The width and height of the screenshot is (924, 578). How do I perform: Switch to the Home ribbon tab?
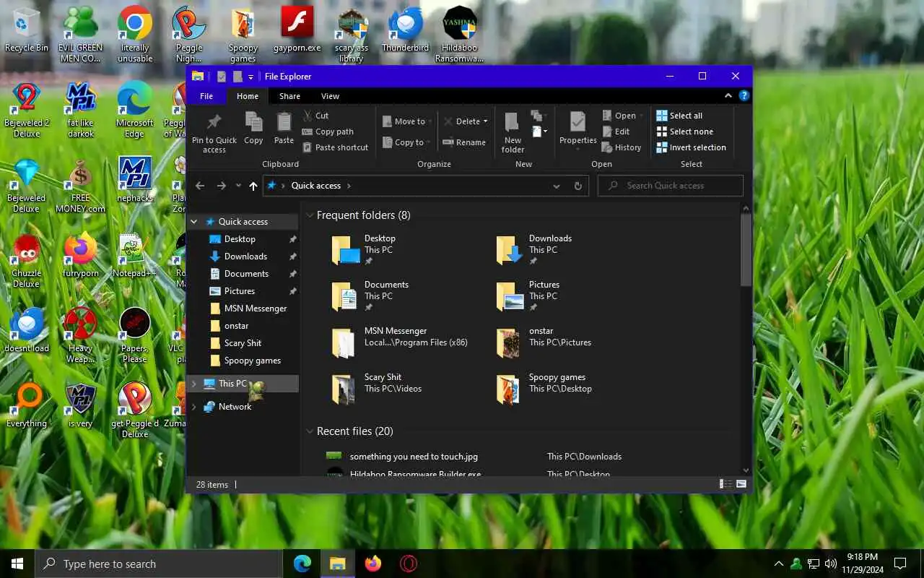click(248, 96)
